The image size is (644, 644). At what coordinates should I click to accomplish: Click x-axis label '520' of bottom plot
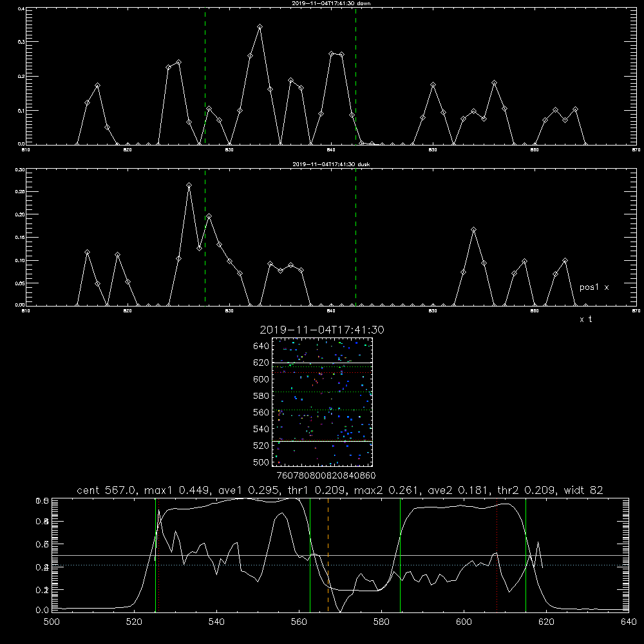click(x=134, y=622)
